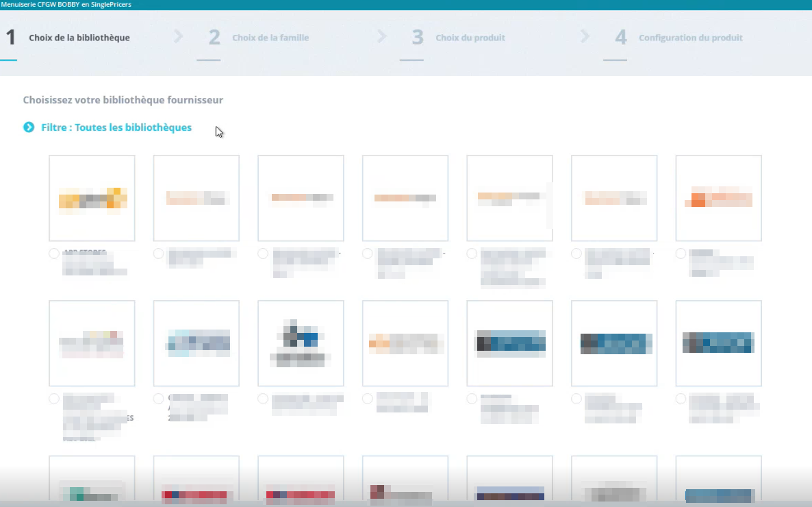The height and width of the screenshot is (507, 812).
Task: Switch to step 2 'Choix de la famille'
Action: coord(270,38)
